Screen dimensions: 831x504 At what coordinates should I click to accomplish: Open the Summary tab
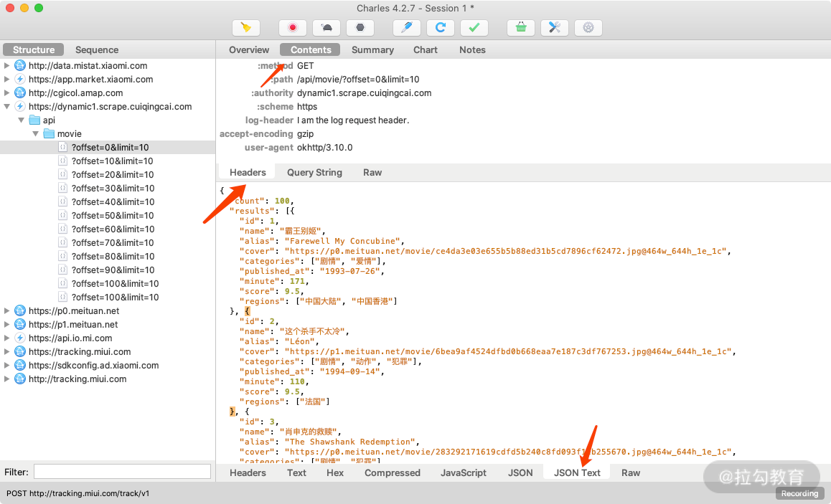pos(372,49)
